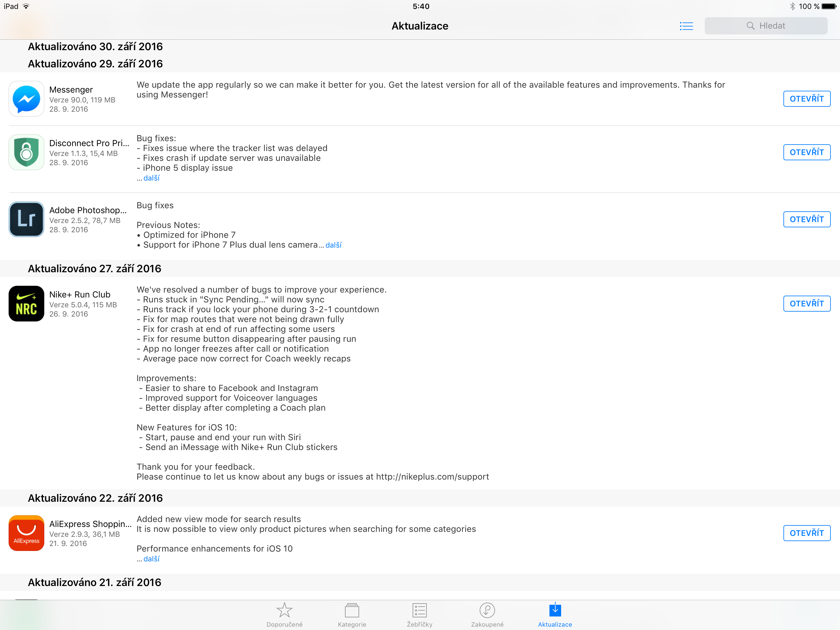Switch to the Doporučené tab

[284, 615]
